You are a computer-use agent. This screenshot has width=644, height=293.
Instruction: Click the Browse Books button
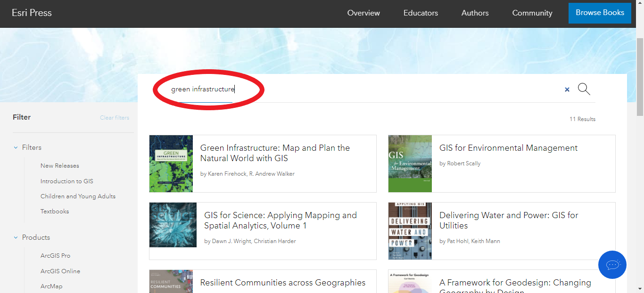[x=600, y=13]
